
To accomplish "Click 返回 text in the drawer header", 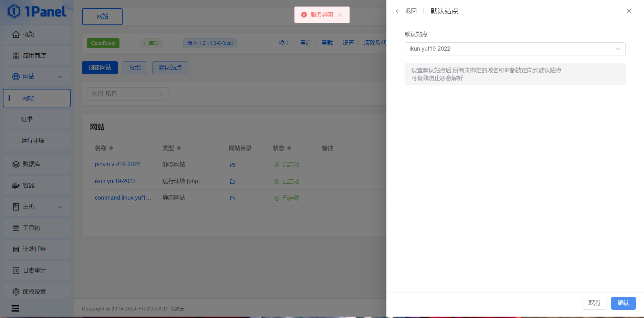I will coord(411,11).
